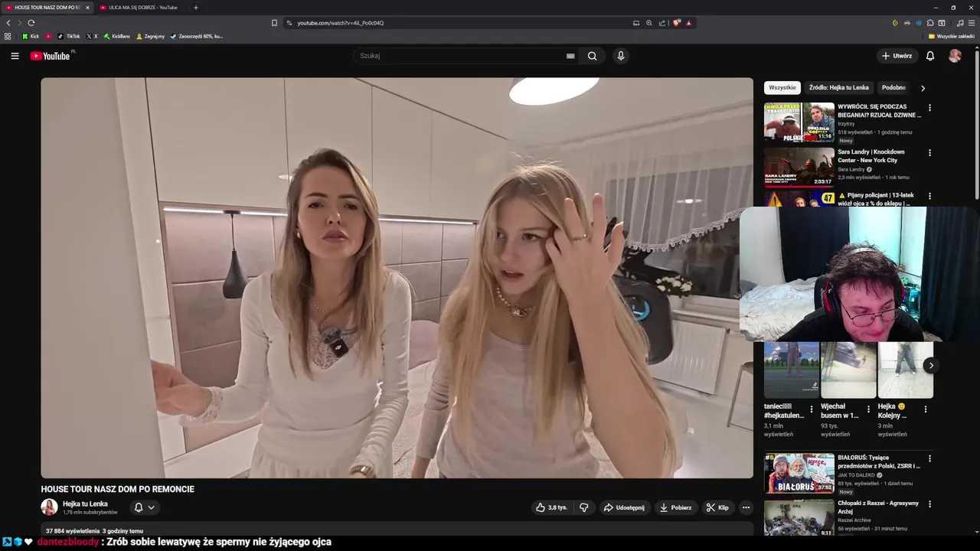Click the search magnifier button
The image size is (980, 551).
click(x=592, y=56)
